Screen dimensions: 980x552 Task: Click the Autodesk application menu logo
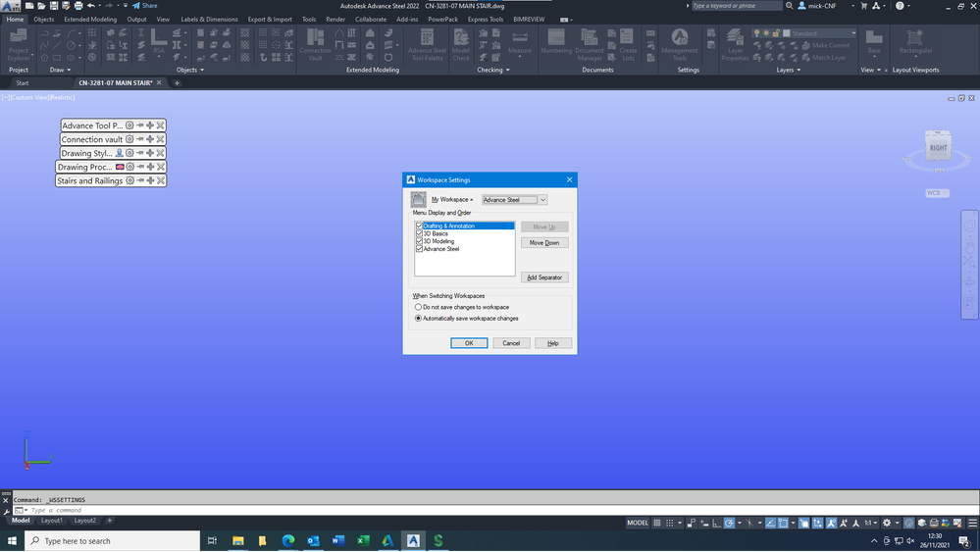click(x=11, y=6)
